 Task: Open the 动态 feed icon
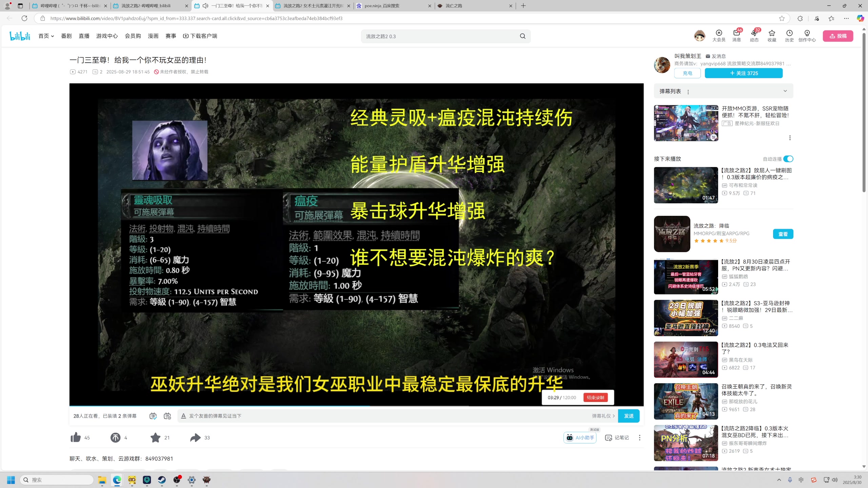[754, 36]
